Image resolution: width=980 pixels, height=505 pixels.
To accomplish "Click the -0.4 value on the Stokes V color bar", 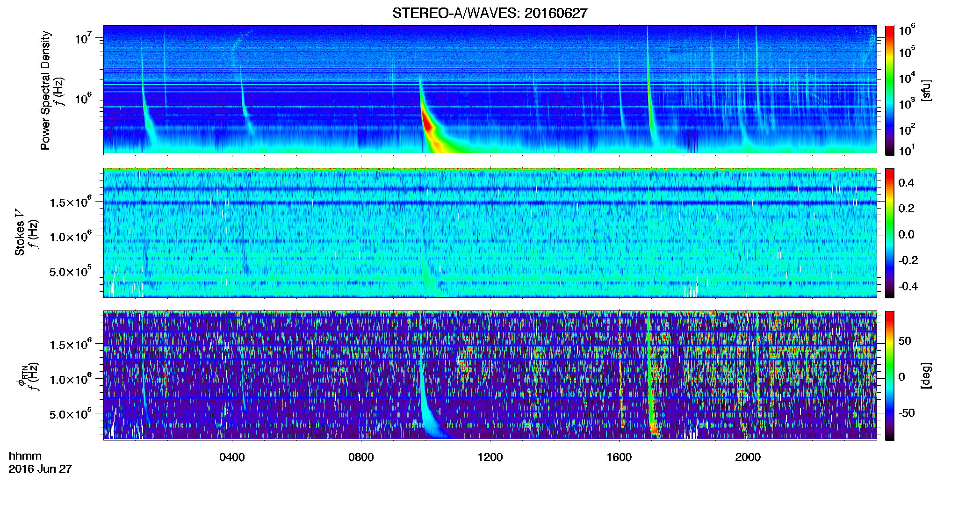I will tap(908, 286).
